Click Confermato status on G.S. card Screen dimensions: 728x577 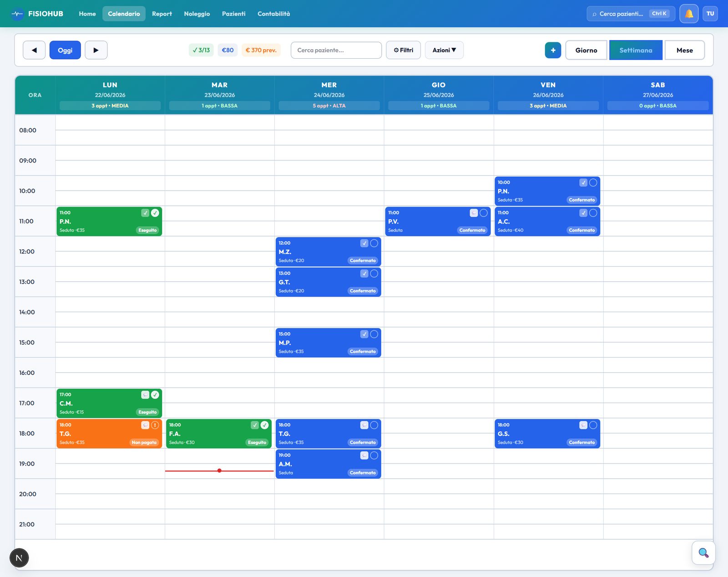click(582, 442)
